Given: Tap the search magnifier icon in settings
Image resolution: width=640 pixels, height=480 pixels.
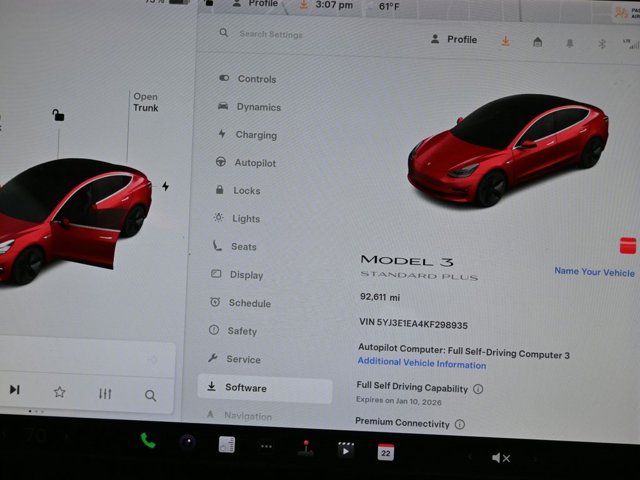Looking at the screenshot, I should tap(223, 32).
